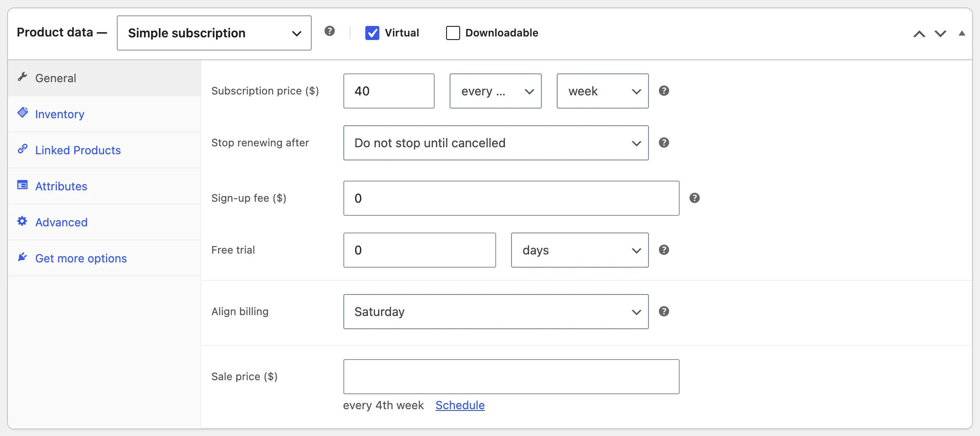Viewport: 980px width, 436px height.
Task: Click the Virtual label text
Action: tap(402, 33)
